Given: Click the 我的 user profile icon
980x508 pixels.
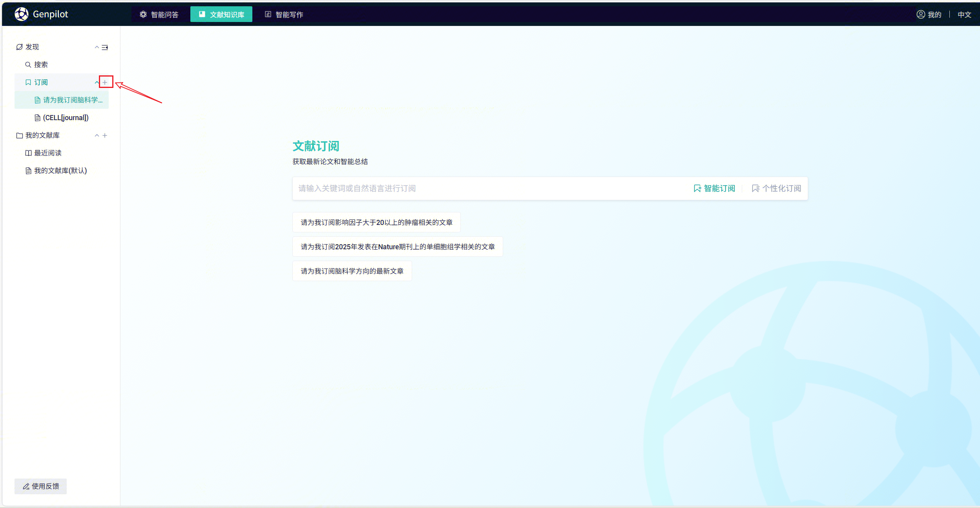Looking at the screenshot, I should click(920, 15).
